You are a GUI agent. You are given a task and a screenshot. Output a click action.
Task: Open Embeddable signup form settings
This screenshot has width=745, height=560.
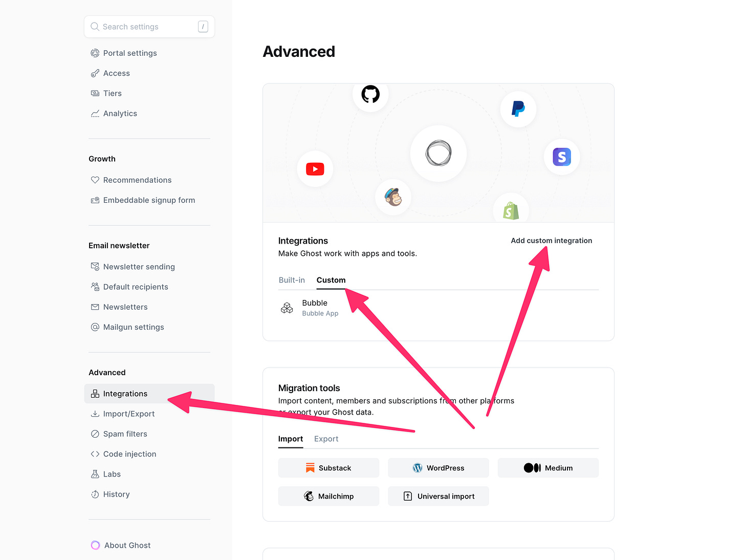pyautogui.click(x=149, y=200)
